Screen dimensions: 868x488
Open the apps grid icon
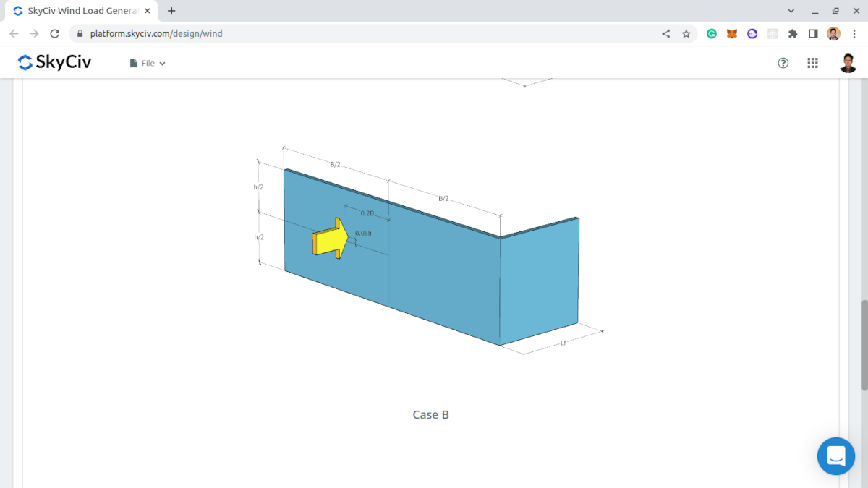(x=812, y=63)
